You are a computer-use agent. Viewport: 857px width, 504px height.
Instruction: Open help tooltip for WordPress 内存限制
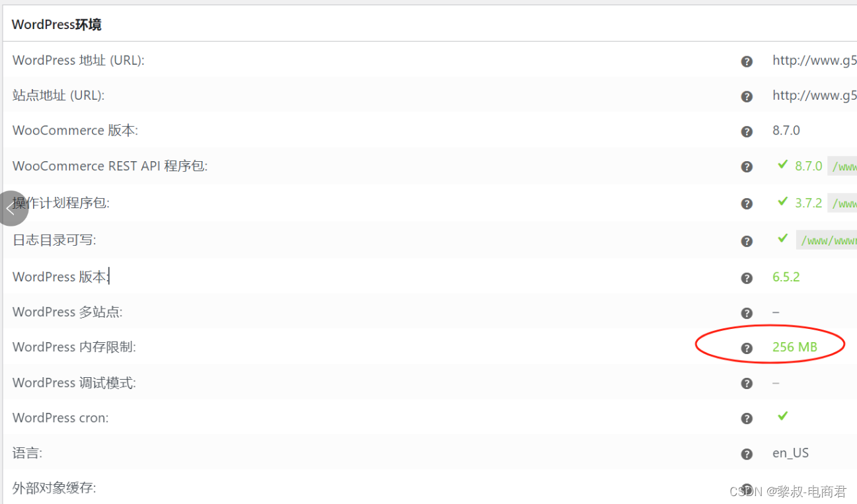pyautogui.click(x=747, y=347)
